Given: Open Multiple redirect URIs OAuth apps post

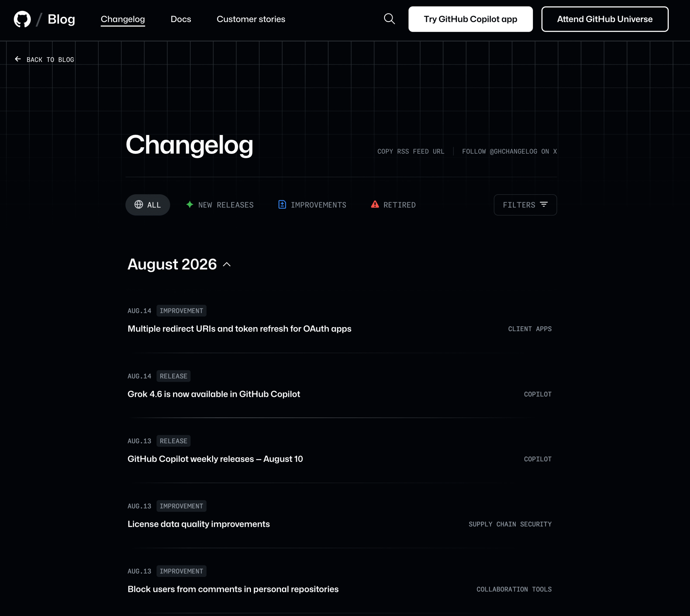Looking at the screenshot, I should coord(239,329).
